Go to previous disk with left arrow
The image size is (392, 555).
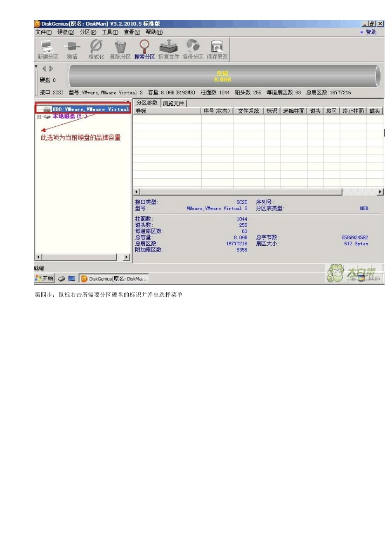point(45,69)
